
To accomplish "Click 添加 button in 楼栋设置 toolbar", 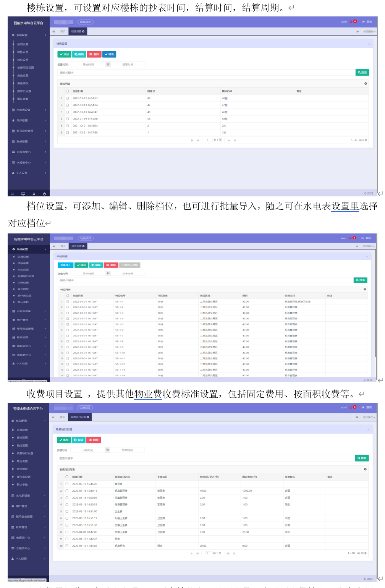I will click(64, 54).
